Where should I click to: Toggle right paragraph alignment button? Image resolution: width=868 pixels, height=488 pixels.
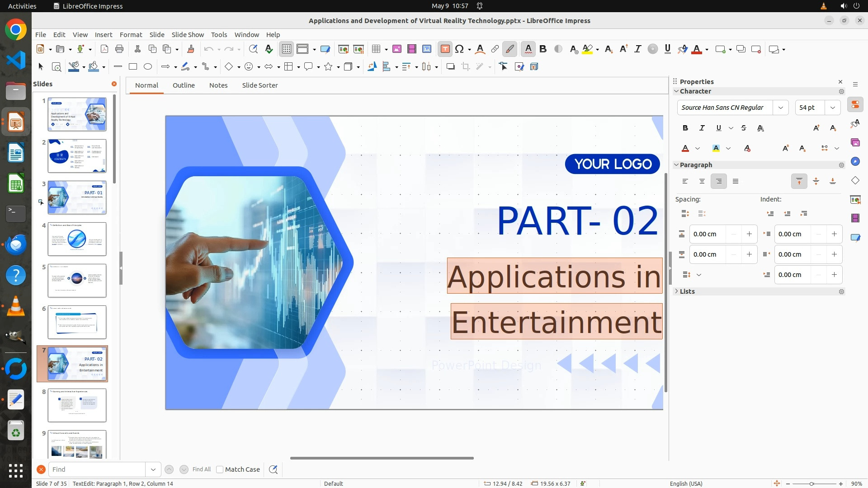pos(718,182)
